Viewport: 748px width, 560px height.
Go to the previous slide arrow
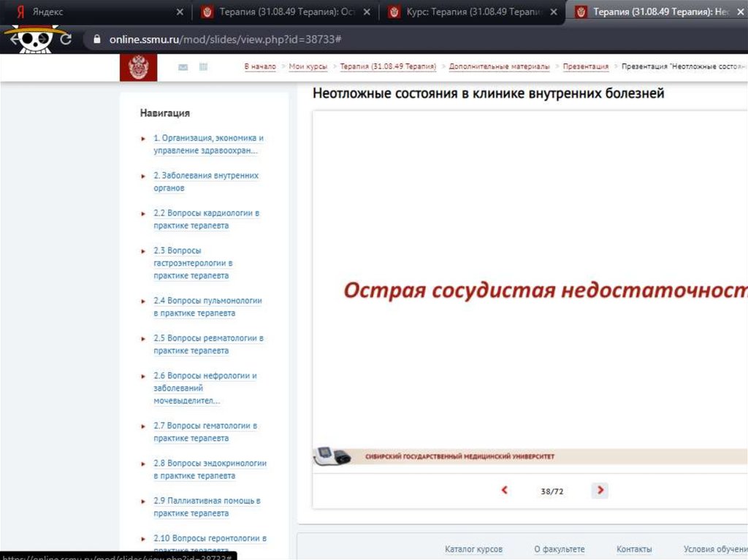pos(504,491)
